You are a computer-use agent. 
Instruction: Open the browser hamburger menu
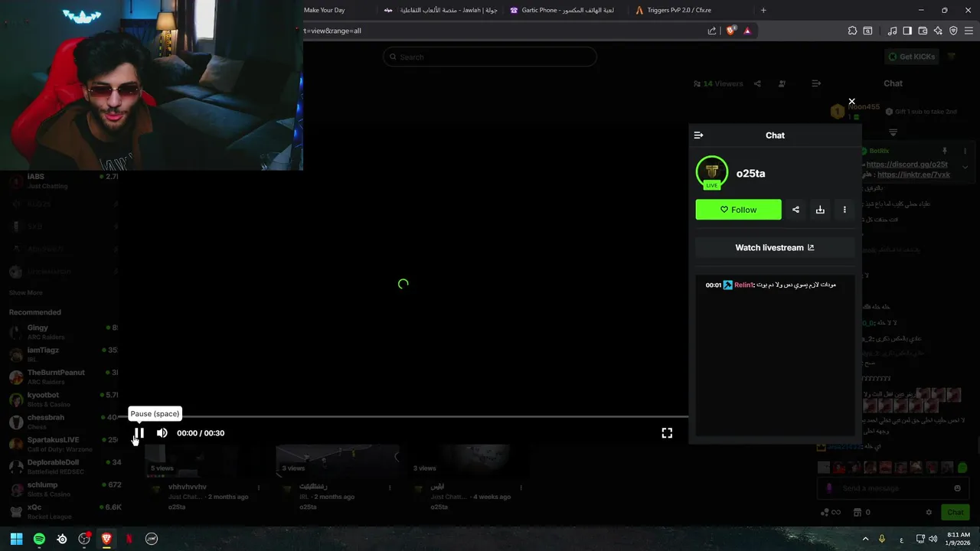tap(969, 31)
